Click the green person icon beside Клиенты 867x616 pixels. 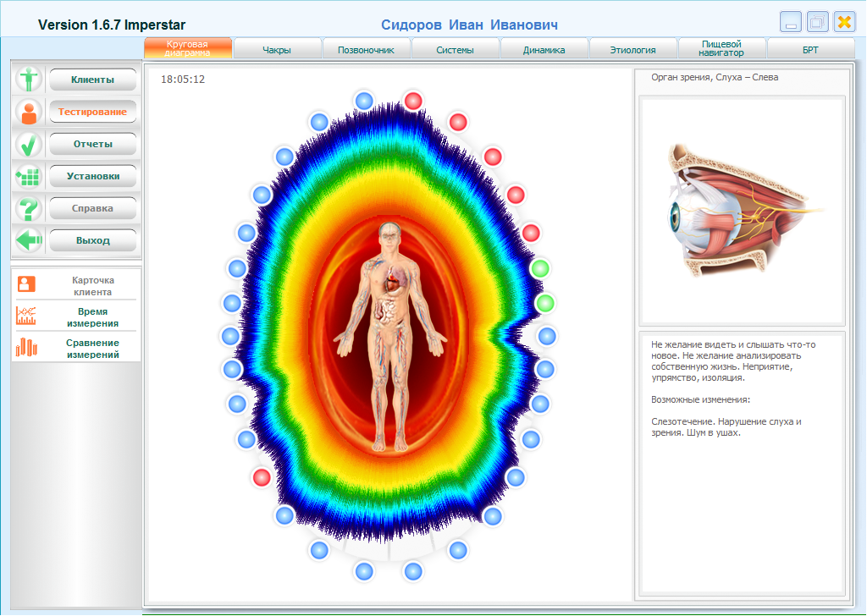click(28, 79)
